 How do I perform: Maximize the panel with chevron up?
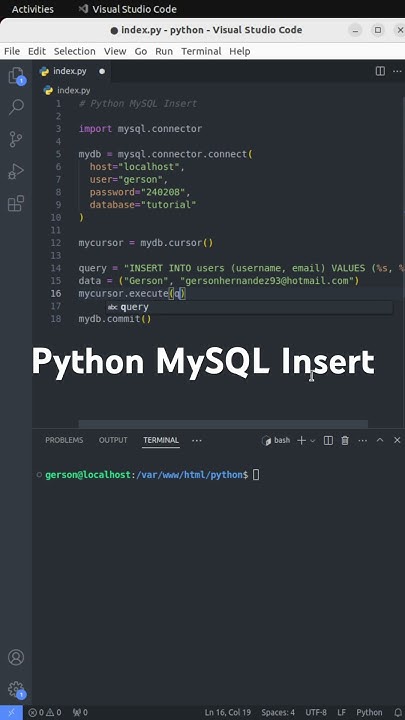[380, 440]
